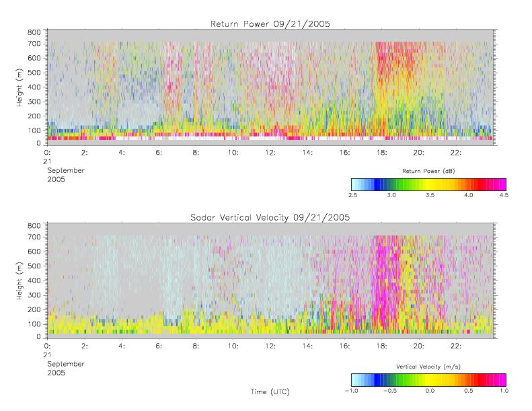
Task: Click the "16:" time tick under Vertical Velocity chart
Action: tap(345, 346)
